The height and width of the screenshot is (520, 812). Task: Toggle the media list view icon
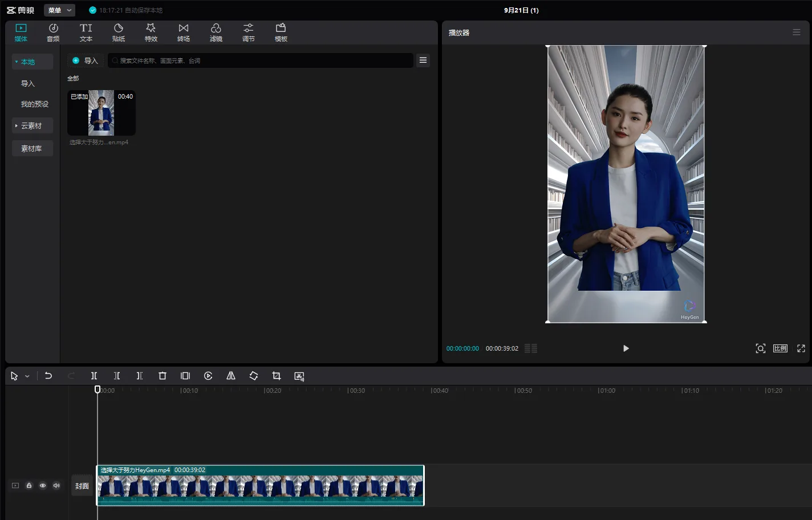(x=423, y=60)
